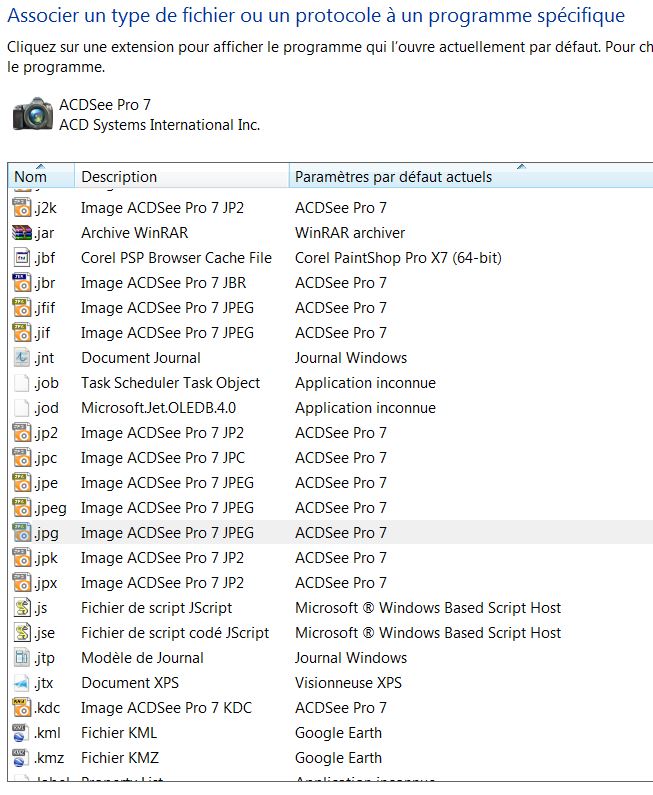This screenshot has width=653, height=795.
Task: Select the Journal document icon for .jnt
Action: coord(22,358)
